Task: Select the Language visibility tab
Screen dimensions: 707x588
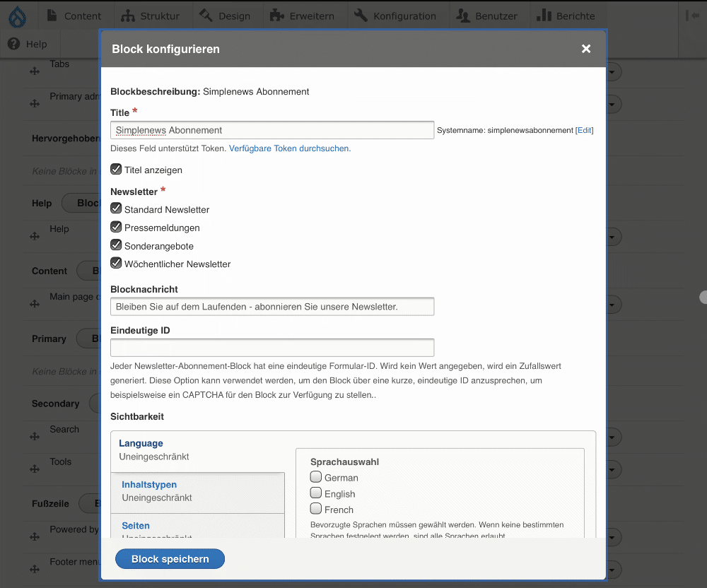Action: pos(197,452)
